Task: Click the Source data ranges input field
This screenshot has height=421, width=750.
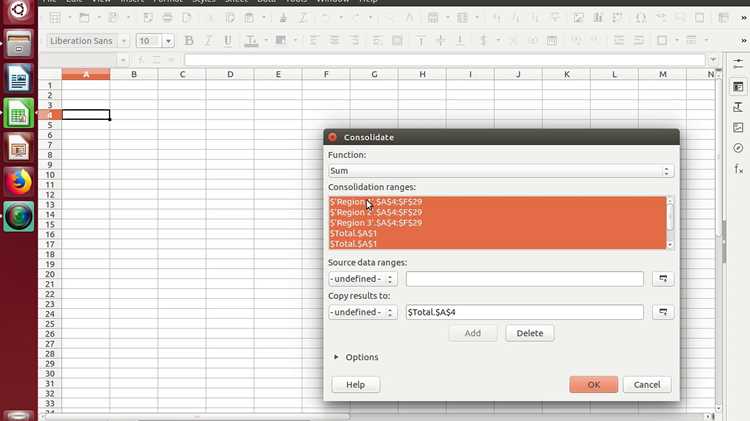Action: (525, 278)
